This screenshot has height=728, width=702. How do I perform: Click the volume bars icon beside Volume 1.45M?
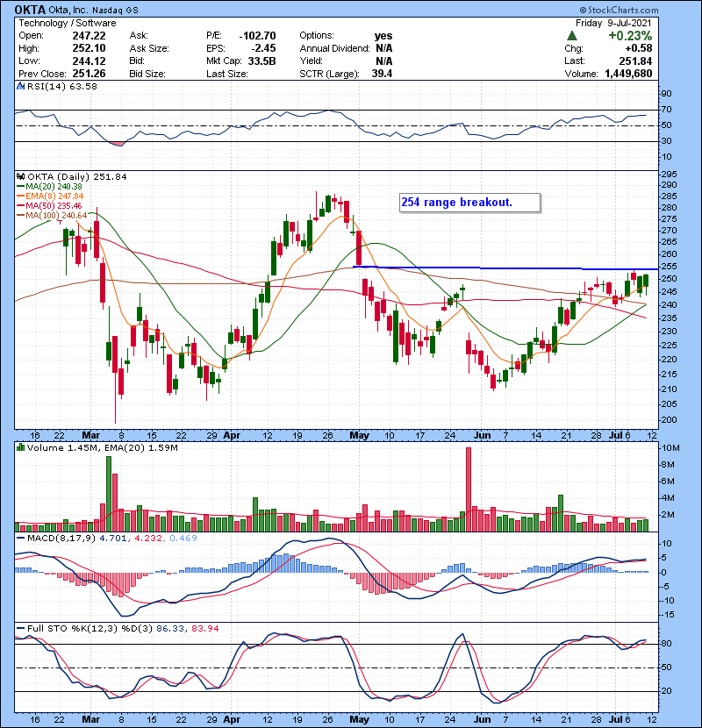[21, 448]
